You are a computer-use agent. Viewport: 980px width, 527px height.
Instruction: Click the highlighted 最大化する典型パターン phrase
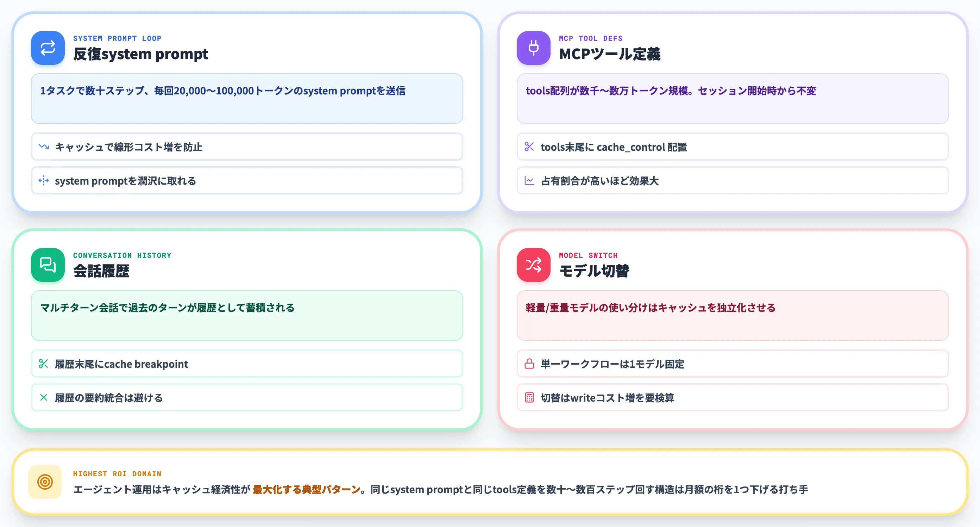coord(306,490)
